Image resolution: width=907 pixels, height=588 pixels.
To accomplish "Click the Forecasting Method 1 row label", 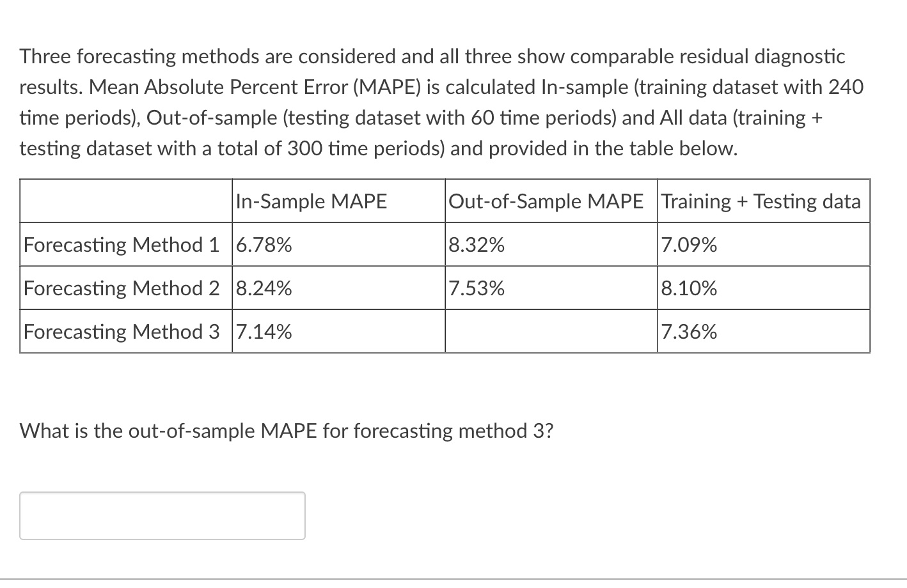I will click(x=124, y=244).
